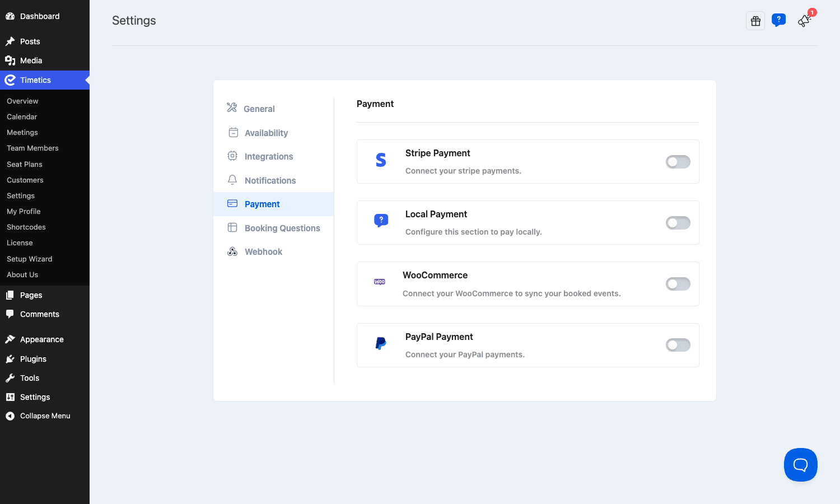This screenshot has width=840, height=504.
Task: Click the Notifications bell icon
Action: (x=232, y=180)
